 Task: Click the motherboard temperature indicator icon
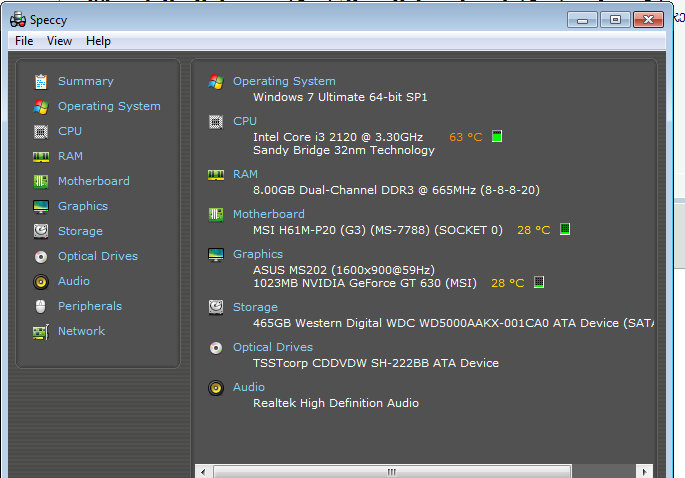click(565, 229)
